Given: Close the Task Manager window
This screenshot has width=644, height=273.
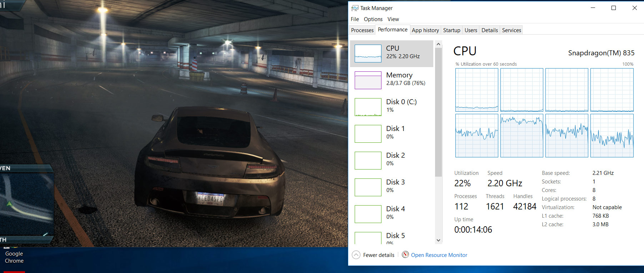Looking at the screenshot, I should 634,8.
